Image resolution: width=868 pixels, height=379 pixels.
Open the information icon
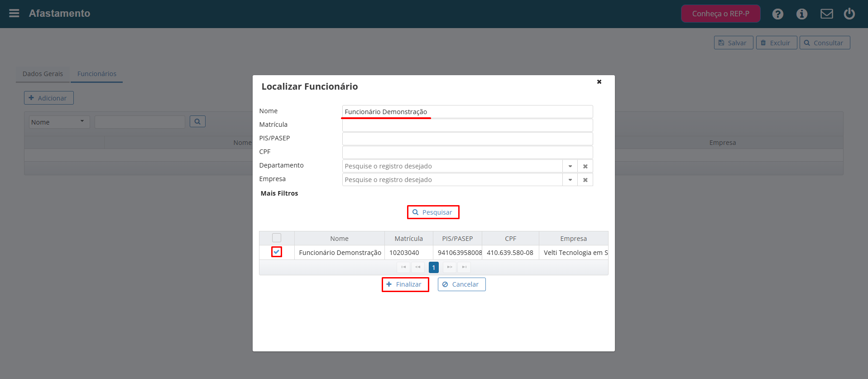pos(802,14)
